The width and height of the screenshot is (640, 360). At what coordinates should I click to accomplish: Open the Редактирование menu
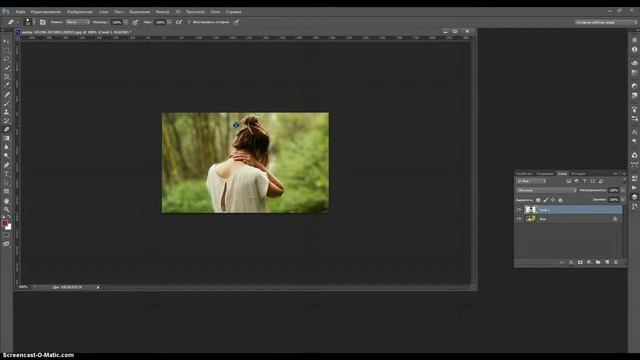tap(46, 12)
